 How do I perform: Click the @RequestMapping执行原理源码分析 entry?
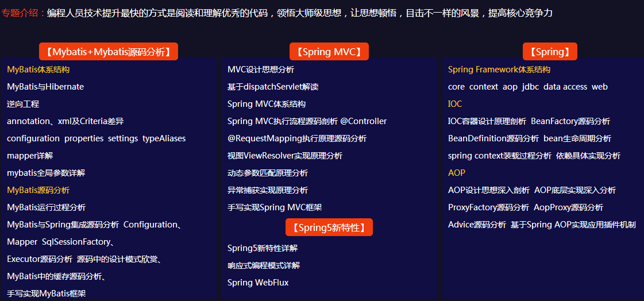coord(297,139)
